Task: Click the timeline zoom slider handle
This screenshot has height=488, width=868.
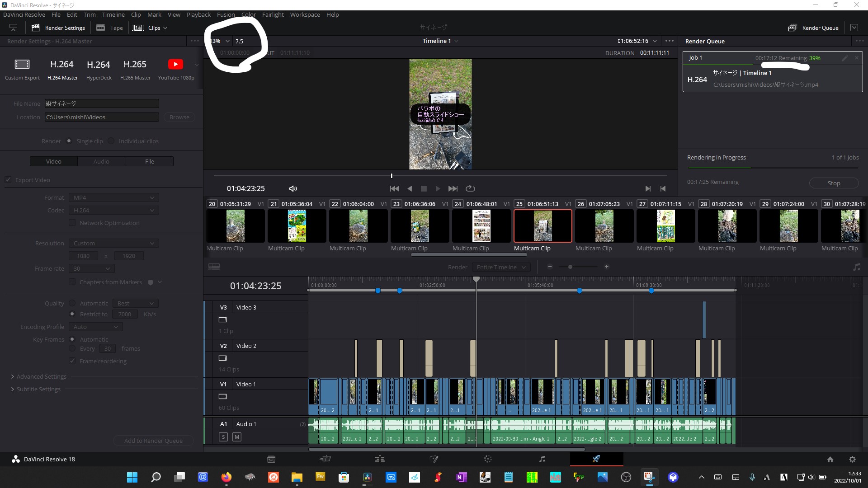Action: [x=570, y=267]
